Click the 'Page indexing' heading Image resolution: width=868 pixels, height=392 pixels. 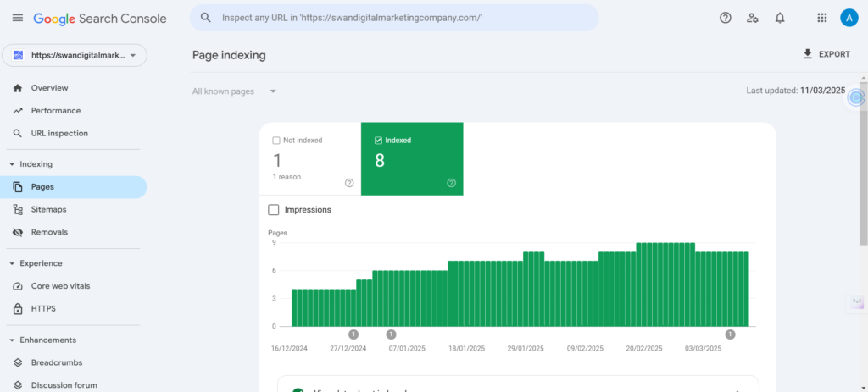click(229, 55)
